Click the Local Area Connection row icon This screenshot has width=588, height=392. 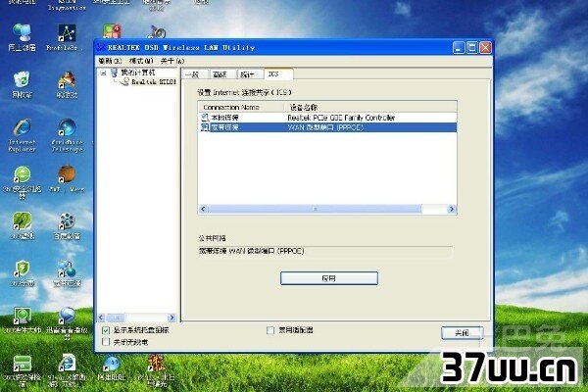click(205, 118)
